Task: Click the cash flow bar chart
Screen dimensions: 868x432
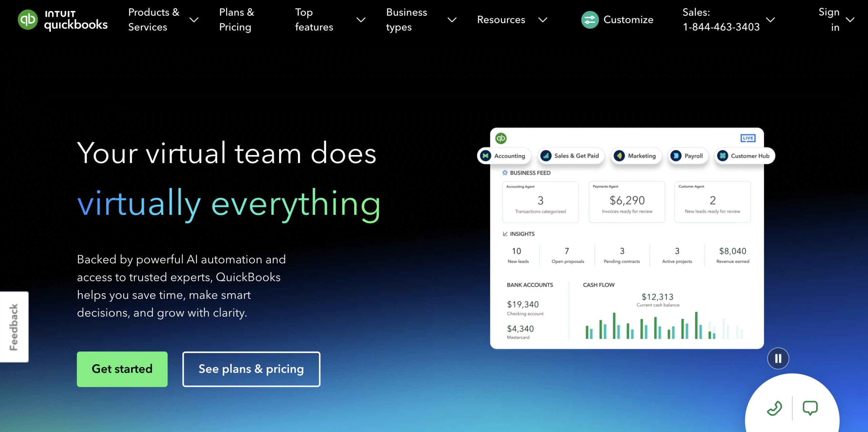Action: [x=664, y=325]
